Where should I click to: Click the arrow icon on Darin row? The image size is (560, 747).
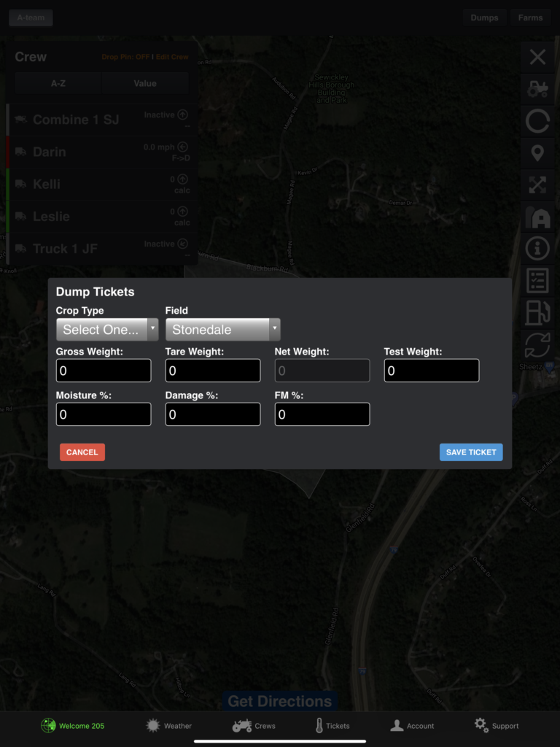182,147
